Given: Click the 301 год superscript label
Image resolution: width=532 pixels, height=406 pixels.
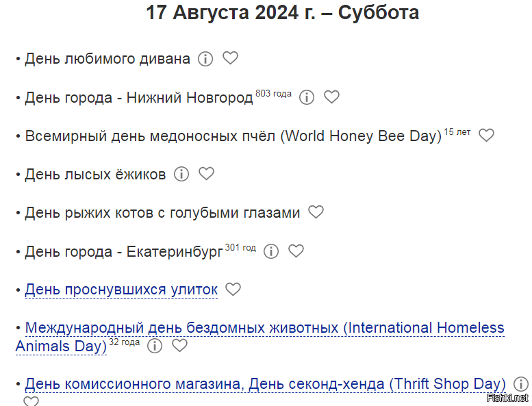Looking at the screenshot, I should click(x=240, y=248).
